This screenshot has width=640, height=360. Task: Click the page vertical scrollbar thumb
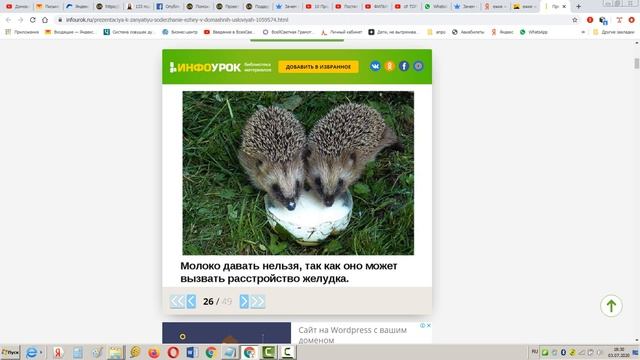coord(636,64)
